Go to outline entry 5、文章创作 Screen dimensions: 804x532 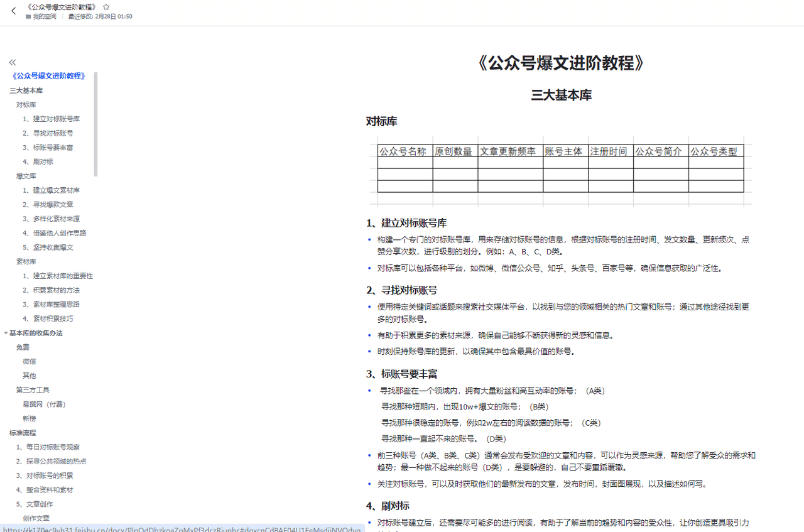(35, 504)
